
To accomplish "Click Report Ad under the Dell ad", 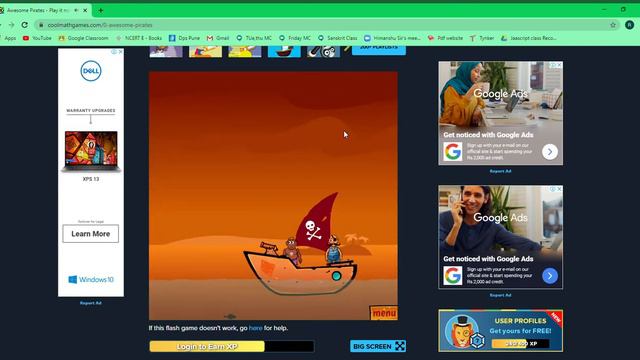I will click(91, 303).
